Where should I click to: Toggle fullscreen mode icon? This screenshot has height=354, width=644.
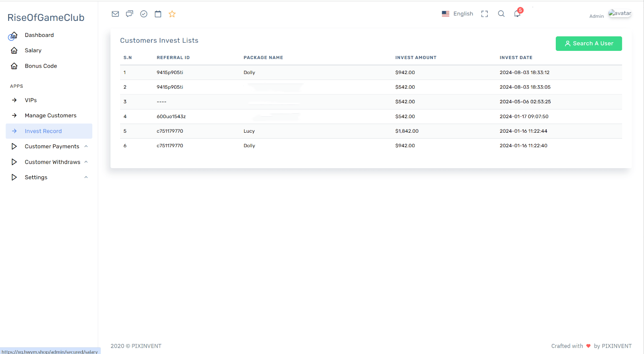click(x=484, y=14)
